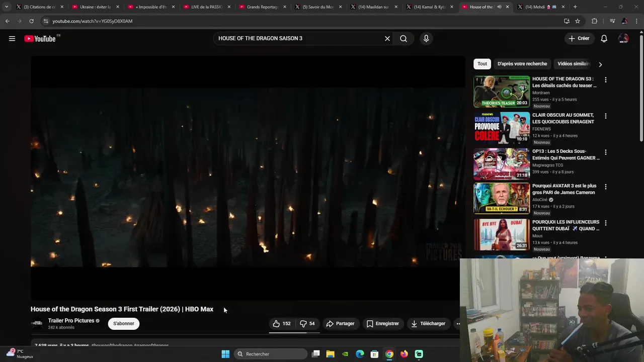Open the tab search dropdown arrow
644x362 pixels.
7,7
